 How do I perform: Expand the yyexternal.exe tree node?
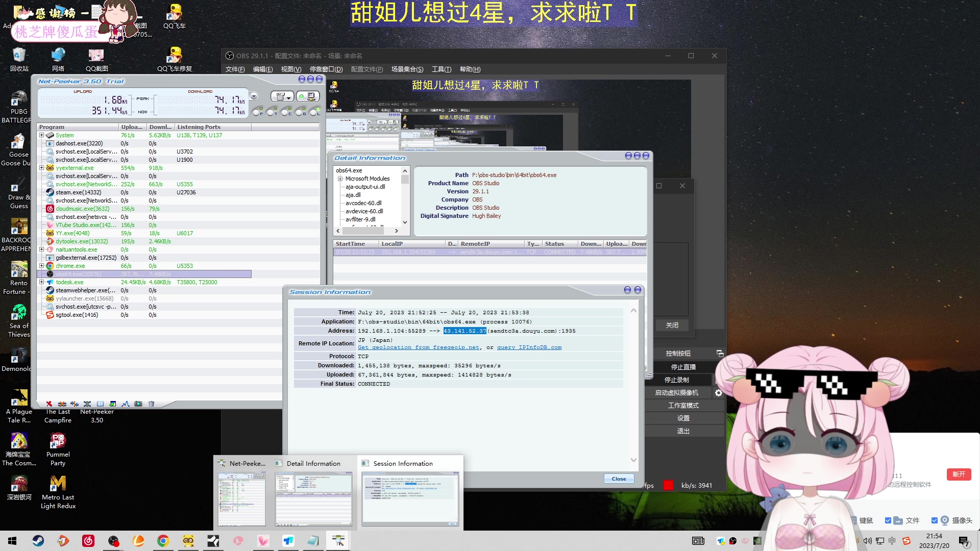click(41, 168)
